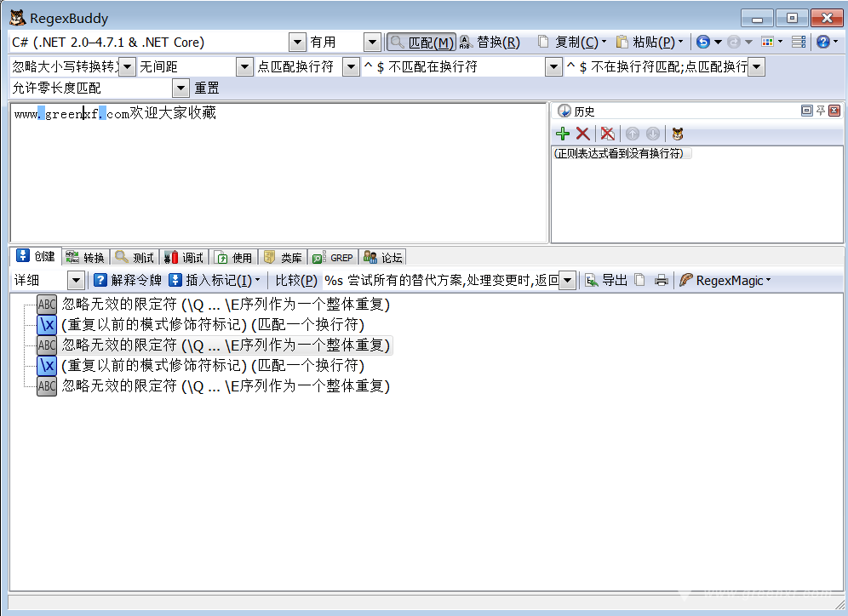The width and height of the screenshot is (848, 616).
Task: Toggle 替换(R) replace mode
Action: click(490, 43)
